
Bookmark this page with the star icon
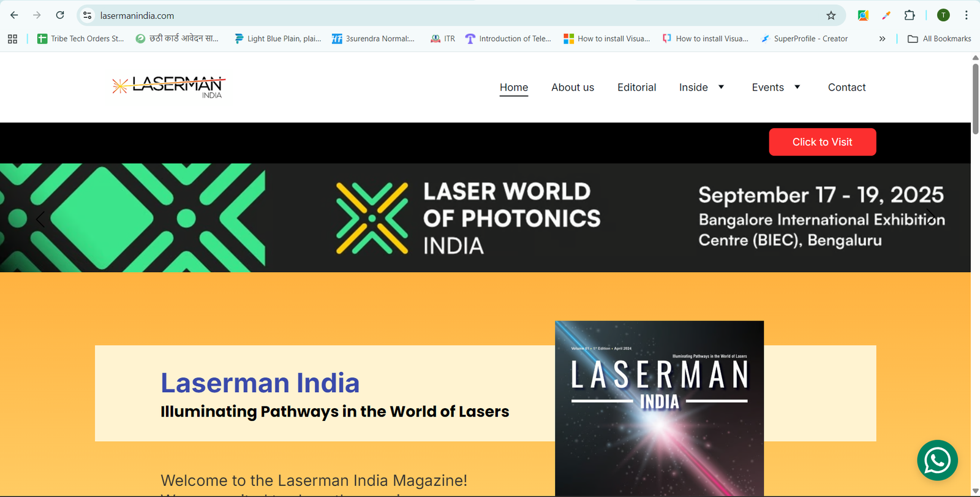pyautogui.click(x=831, y=15)
